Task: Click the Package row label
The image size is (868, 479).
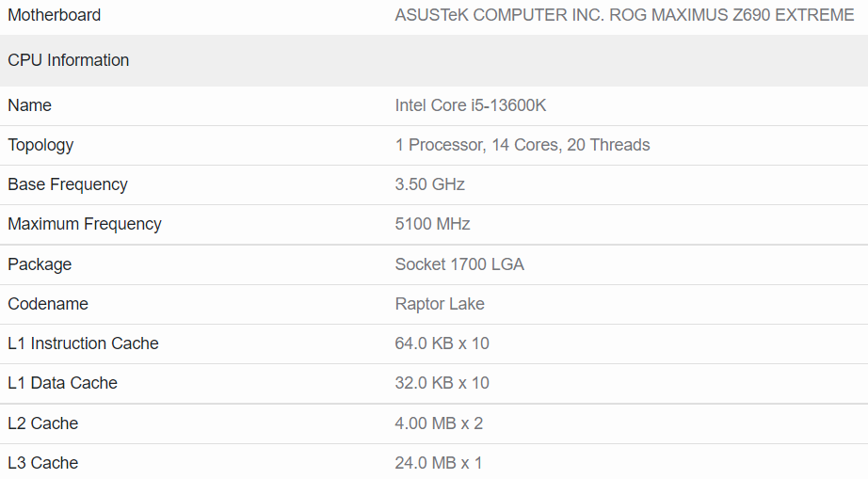Action: (40, 264)
